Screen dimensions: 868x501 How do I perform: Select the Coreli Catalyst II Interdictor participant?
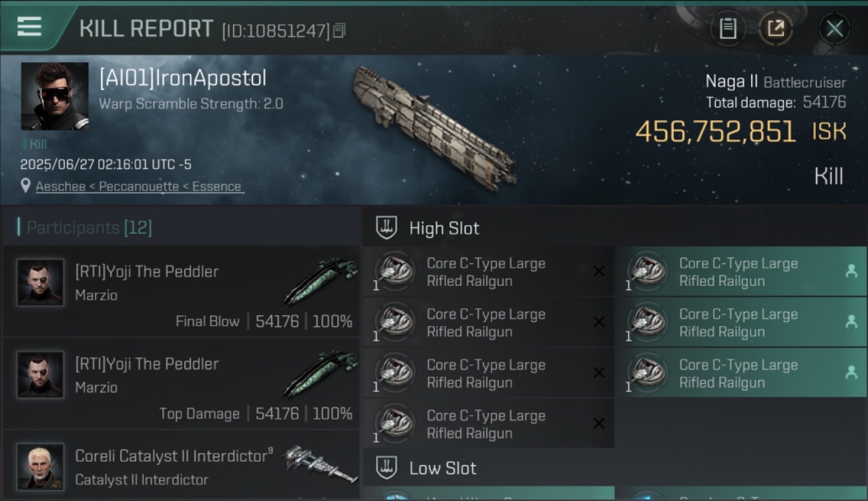[x=182, y=466]
